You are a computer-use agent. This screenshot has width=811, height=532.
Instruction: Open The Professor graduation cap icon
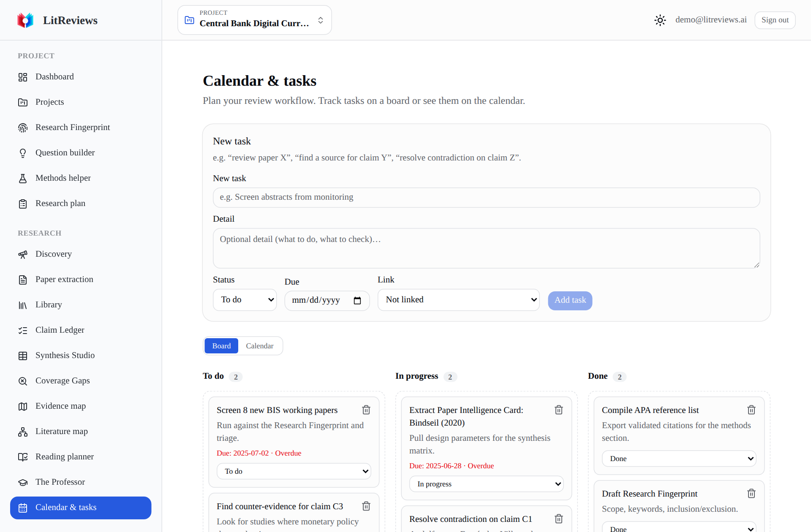[x=23, y=482]
